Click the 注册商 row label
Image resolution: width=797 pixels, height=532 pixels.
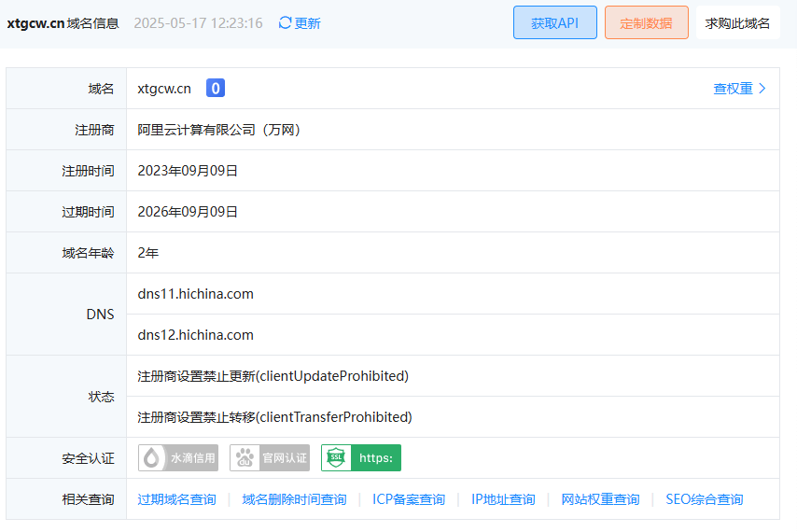94,130
